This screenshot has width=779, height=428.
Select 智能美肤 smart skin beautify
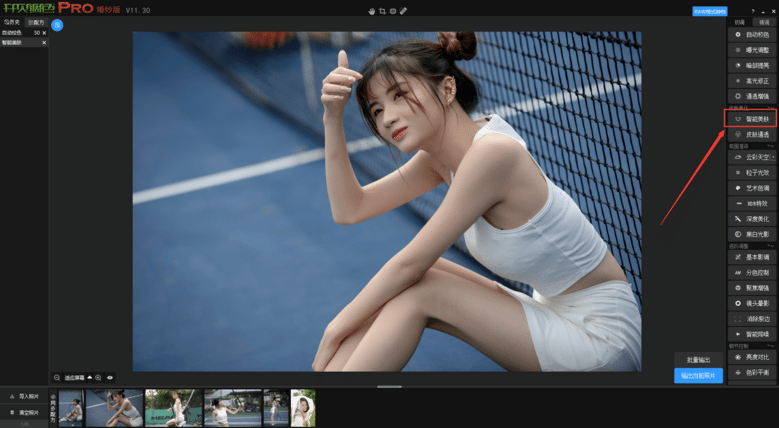(750, 118)
